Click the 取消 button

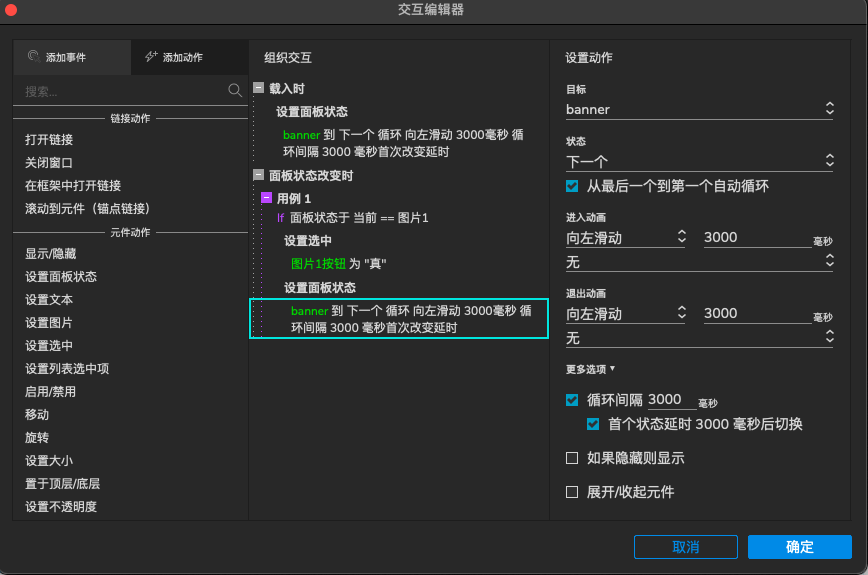pos(685,547)
